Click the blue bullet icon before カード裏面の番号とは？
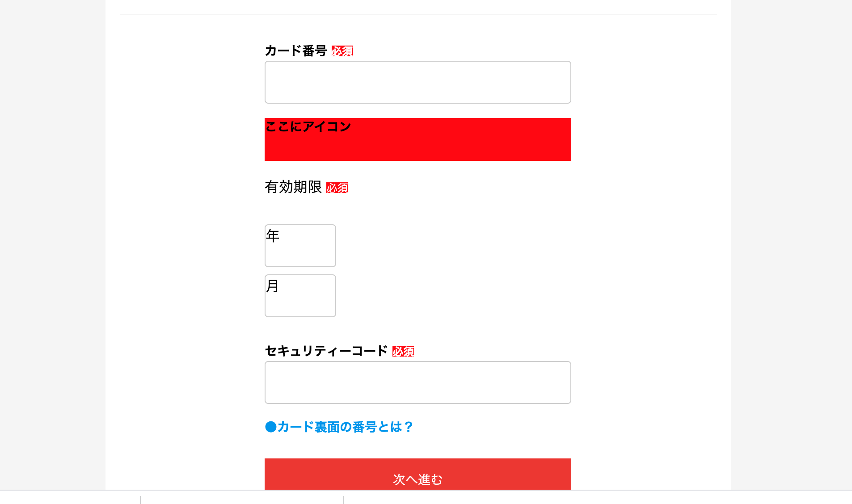This screenshot has height=504, width=852. point(270,427)
